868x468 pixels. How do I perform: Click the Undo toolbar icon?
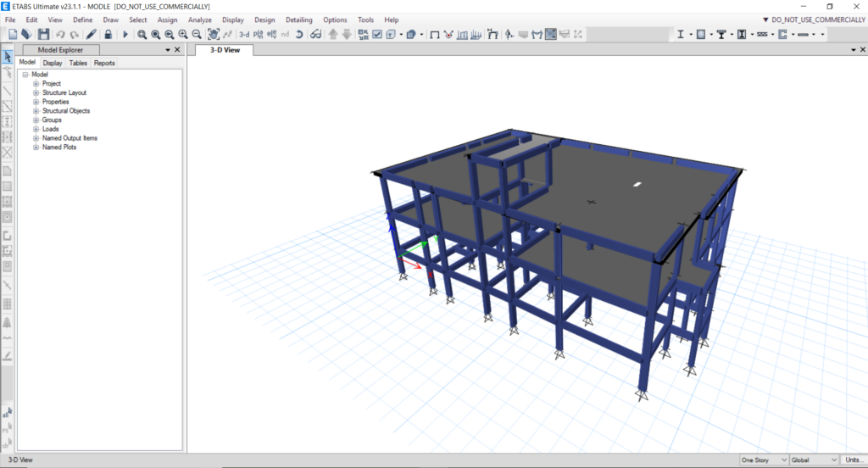tap(60, 35)
